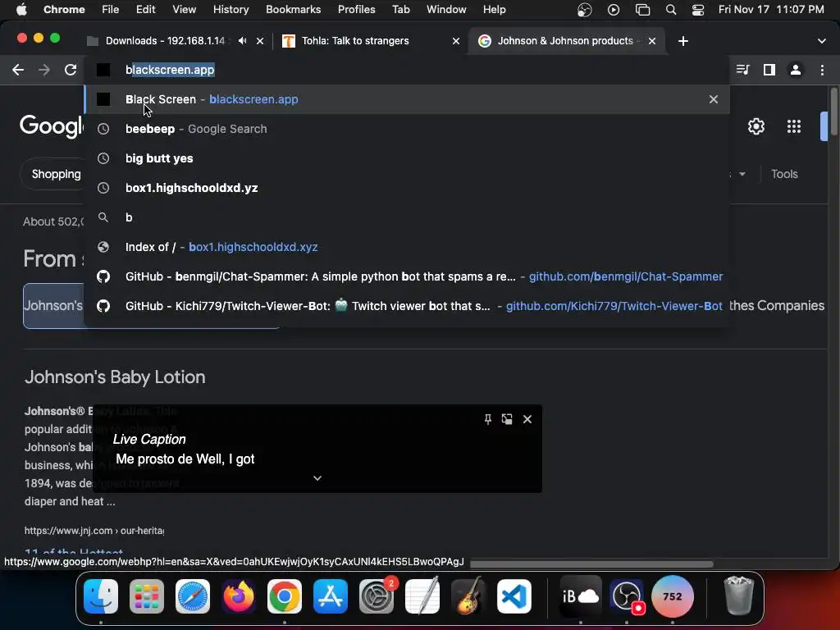
Task: Open the Google search Tools button
Action: (784, 174)
